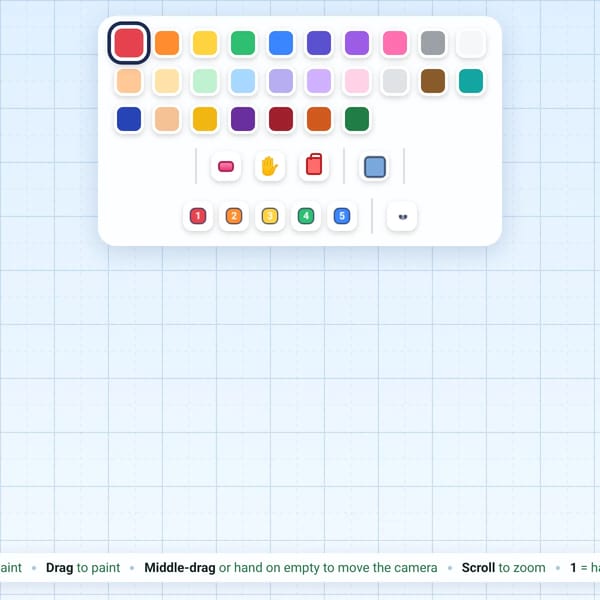600x600 pixels.
Task: Pick the tan swatch beside navy blue
Action: 167,119
